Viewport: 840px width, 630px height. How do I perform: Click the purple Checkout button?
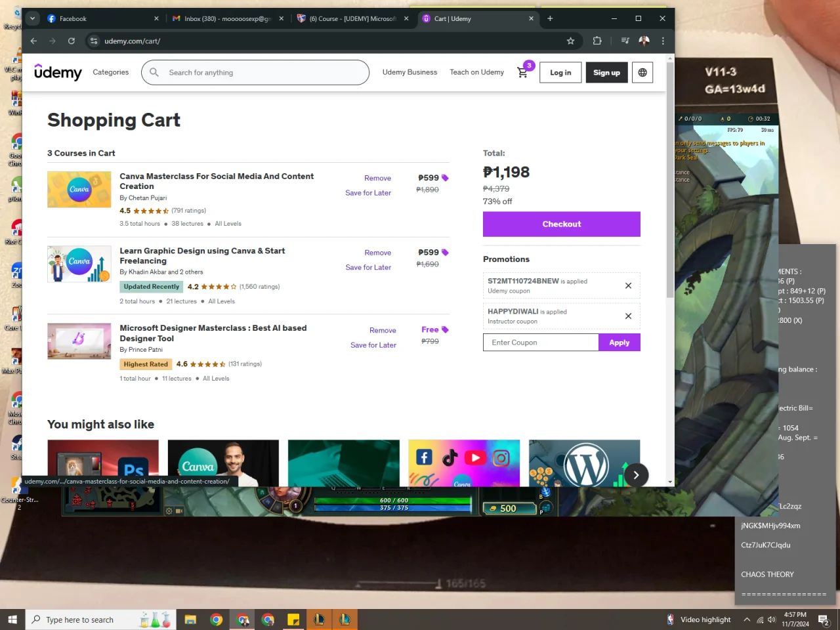coord(562,224)
